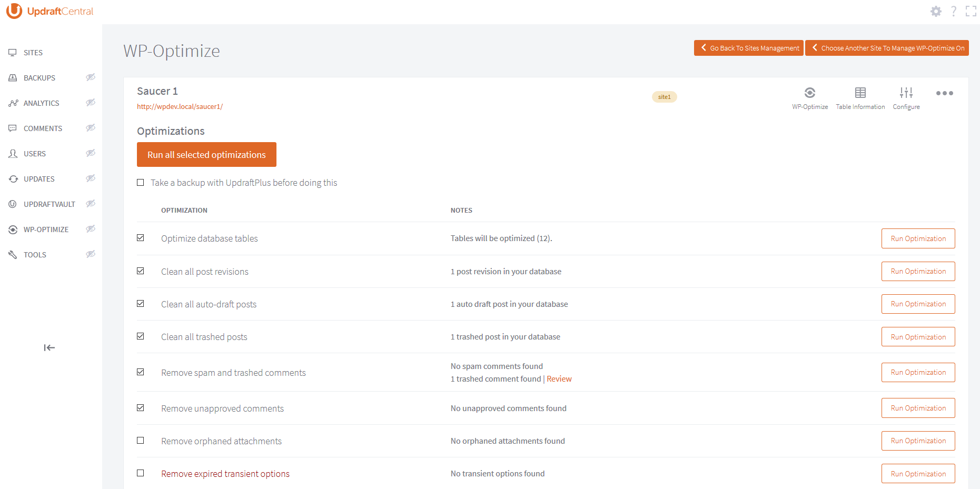980x489 pixels.
Task: Open the WP-Optimize tab icon
Action: pyautogui.click(x=810, y=98)
